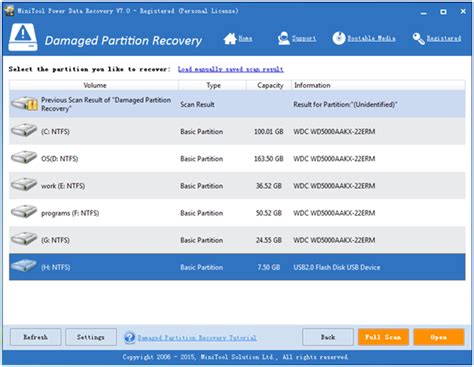The height and width of the screenshot is (367, 474).
Task: Select the (H: NTFS) volume
Action: coord(237,267)
